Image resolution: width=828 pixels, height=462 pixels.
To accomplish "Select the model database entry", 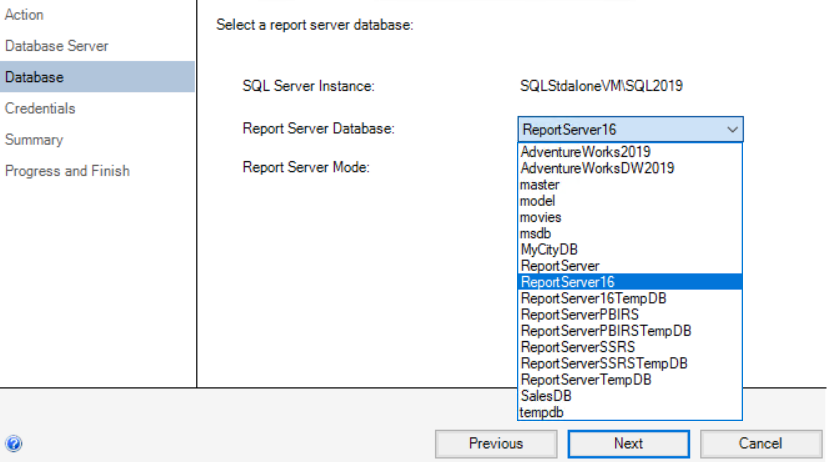I will (630, 201).
